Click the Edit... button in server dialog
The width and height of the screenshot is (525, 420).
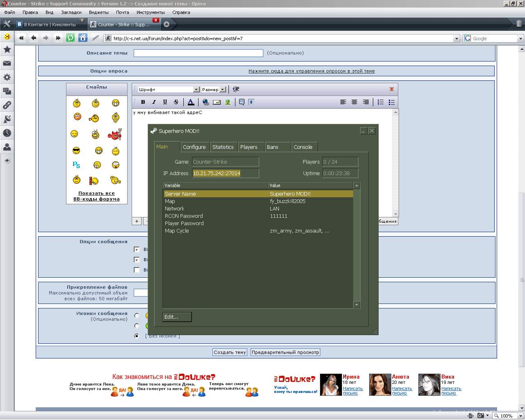(x=177, y=317)
